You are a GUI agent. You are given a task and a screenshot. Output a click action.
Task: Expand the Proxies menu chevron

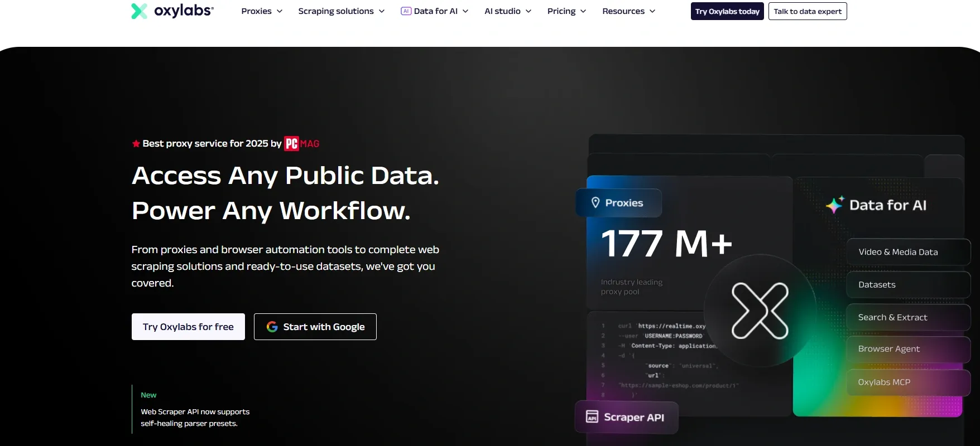[280, 11]
